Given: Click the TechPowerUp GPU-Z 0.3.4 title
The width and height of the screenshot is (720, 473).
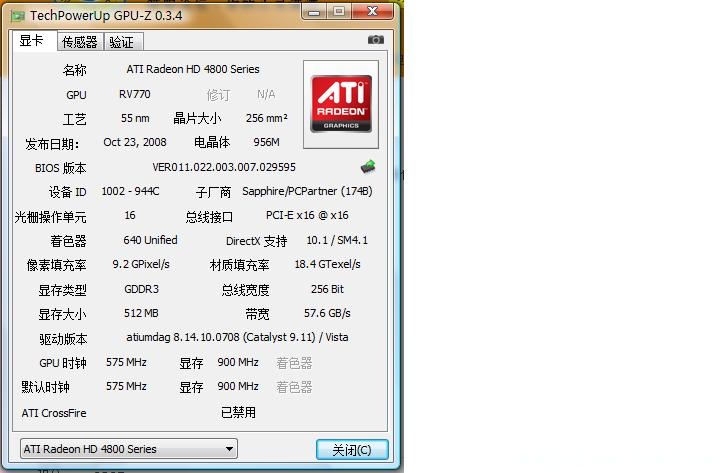Looking at the screenshot, I should (x=106, y=16).
